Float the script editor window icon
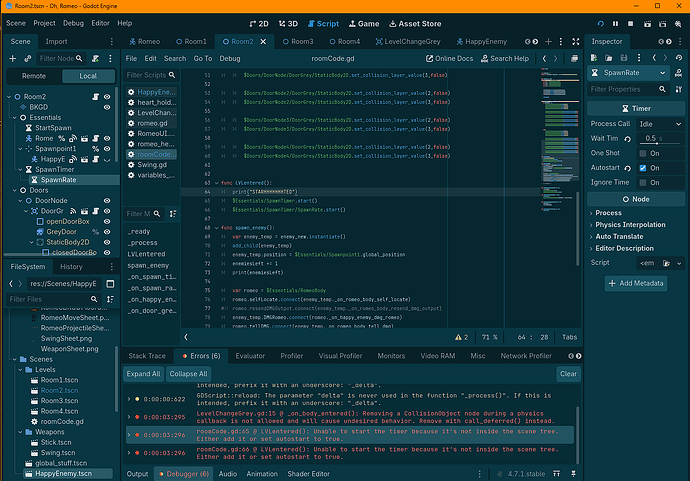The height and width of the screenshot is (481, 690). 574,59
